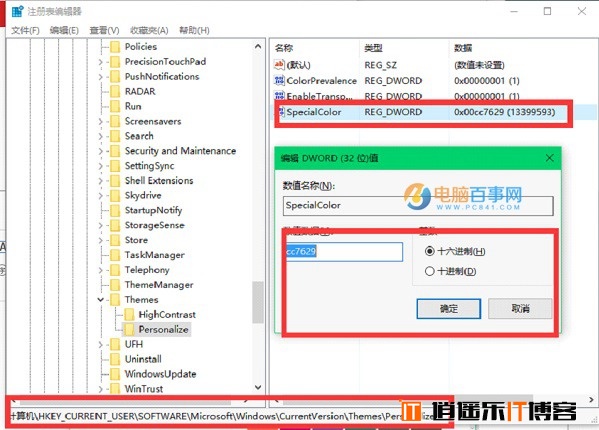
Task: Click the TaskManager folder icon
Action: 115,255
